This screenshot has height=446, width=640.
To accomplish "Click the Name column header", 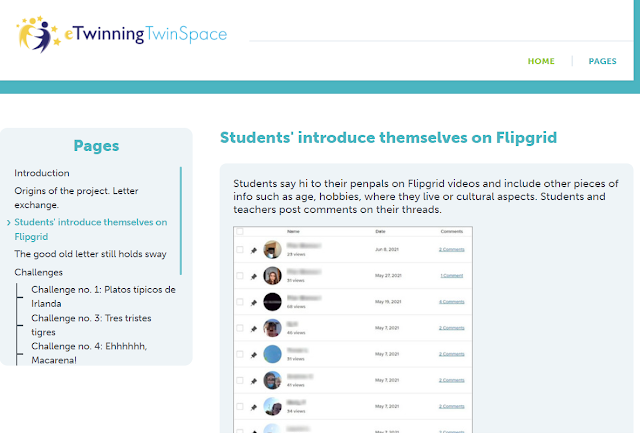I will pyautogui.click(x=293, y=231).
